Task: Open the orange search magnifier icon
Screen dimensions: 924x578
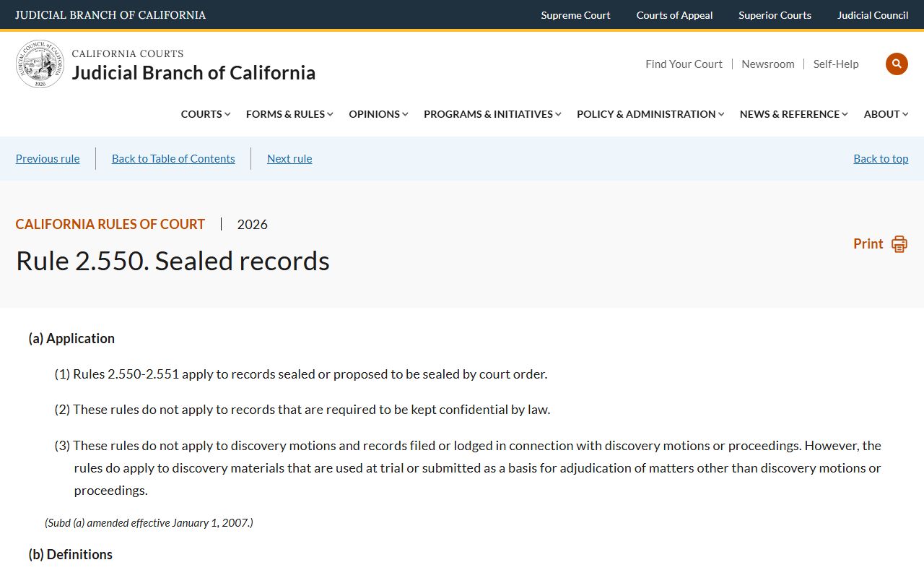Action: tap(897, 64)
